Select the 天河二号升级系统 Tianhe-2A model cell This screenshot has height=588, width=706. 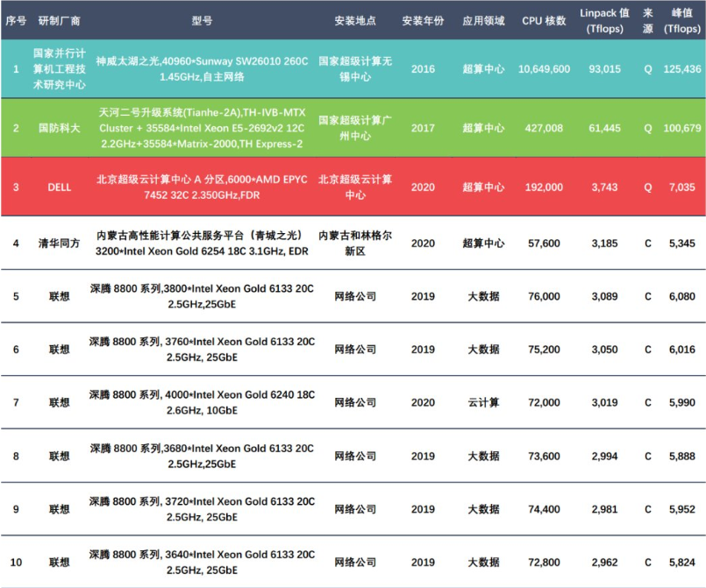pyautogui.click(x=202, y=128)
